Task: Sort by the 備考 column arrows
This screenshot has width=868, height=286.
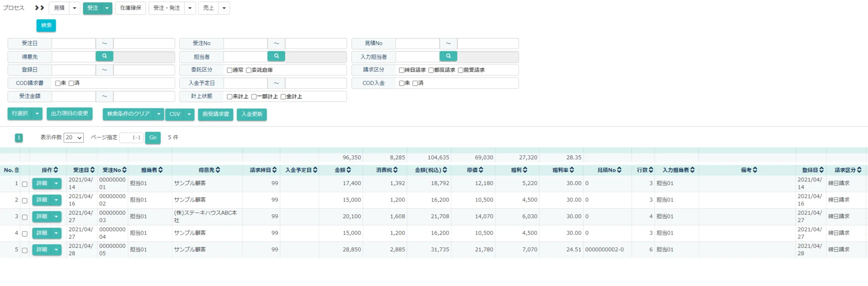Action: coord(755,170)
